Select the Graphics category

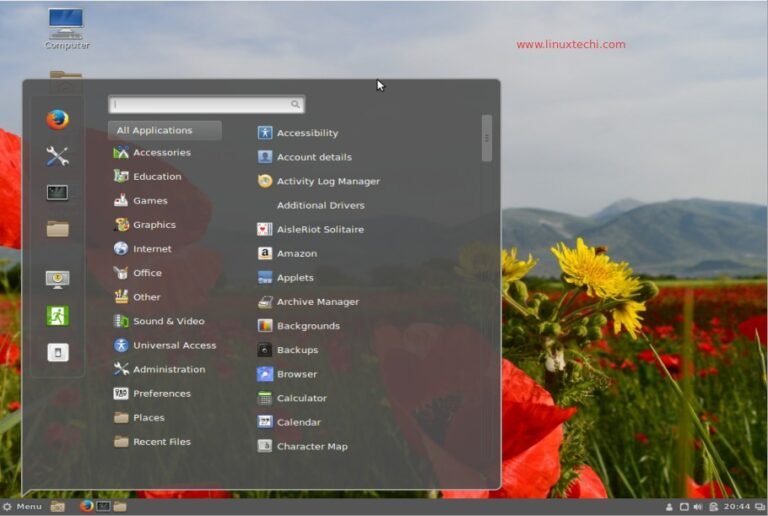point(144,225)
